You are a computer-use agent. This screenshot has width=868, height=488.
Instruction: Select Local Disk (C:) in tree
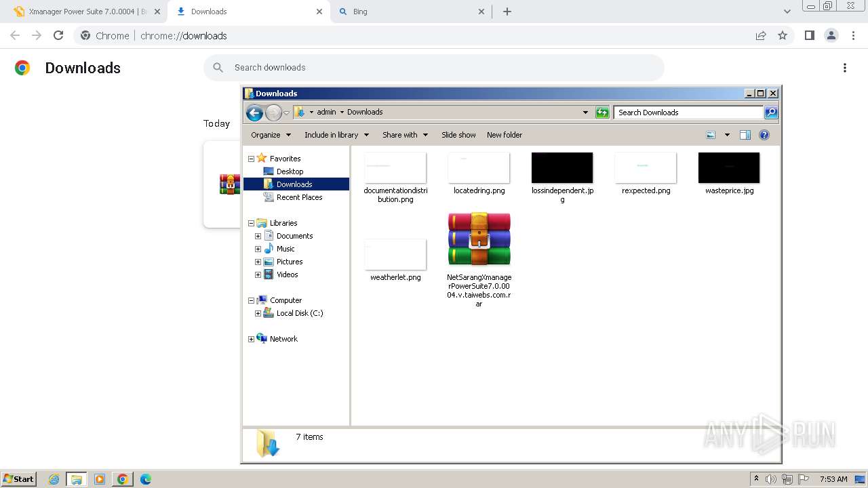click(x=299, y=313)
